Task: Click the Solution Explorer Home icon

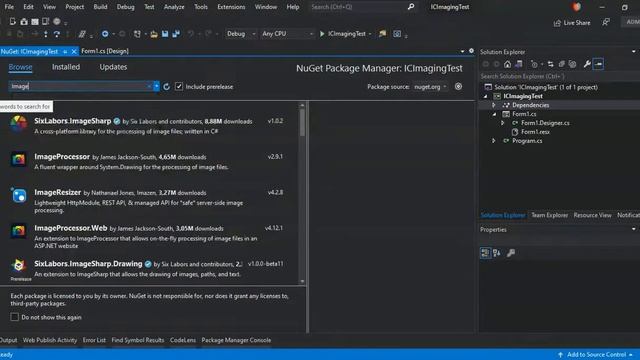Action: pos(507,64)
